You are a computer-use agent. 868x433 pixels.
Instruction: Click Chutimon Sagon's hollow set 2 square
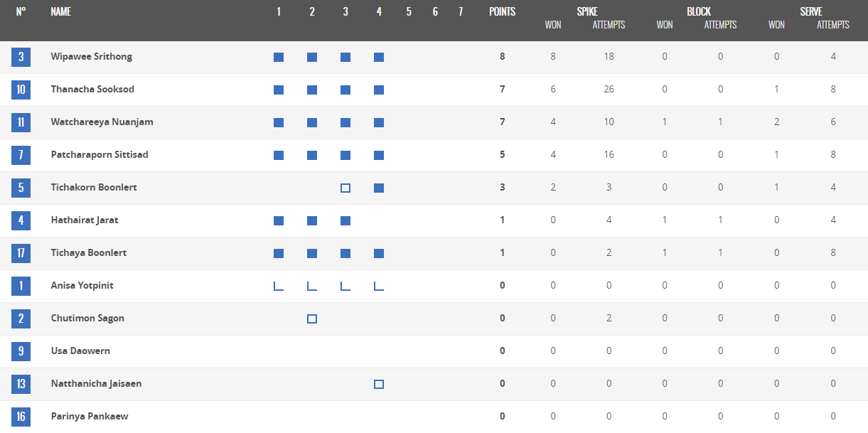[312, 319]
